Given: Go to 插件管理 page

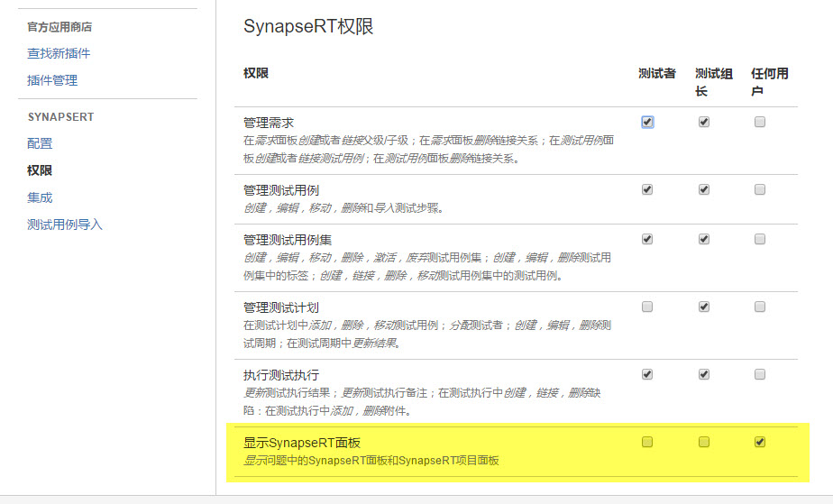Looking at the screenshot, I should pos(52,80).
